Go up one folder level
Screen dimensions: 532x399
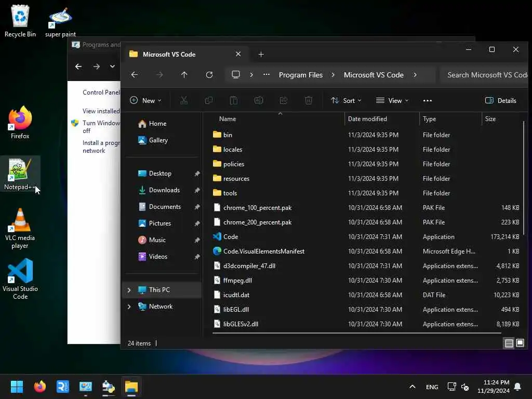click(x=184, y=75)
